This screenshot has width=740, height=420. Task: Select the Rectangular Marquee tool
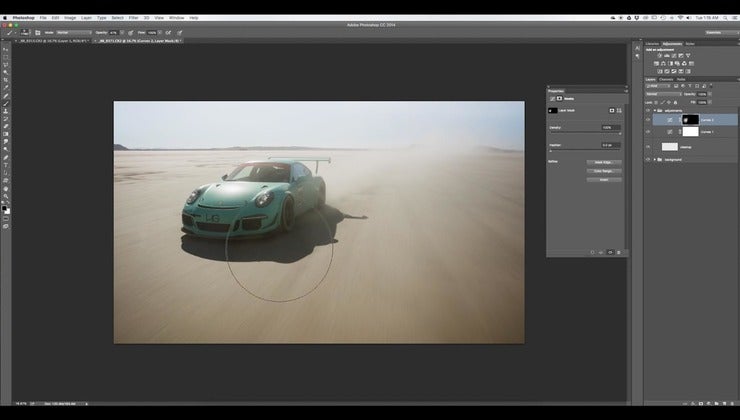[x=6, y=57]
